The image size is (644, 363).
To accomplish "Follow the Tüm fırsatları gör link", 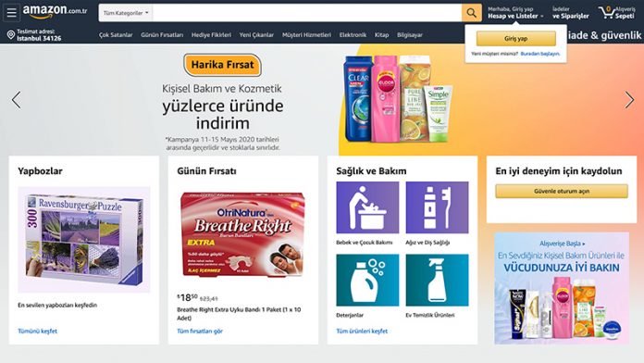I will click(x=200, y=331).
